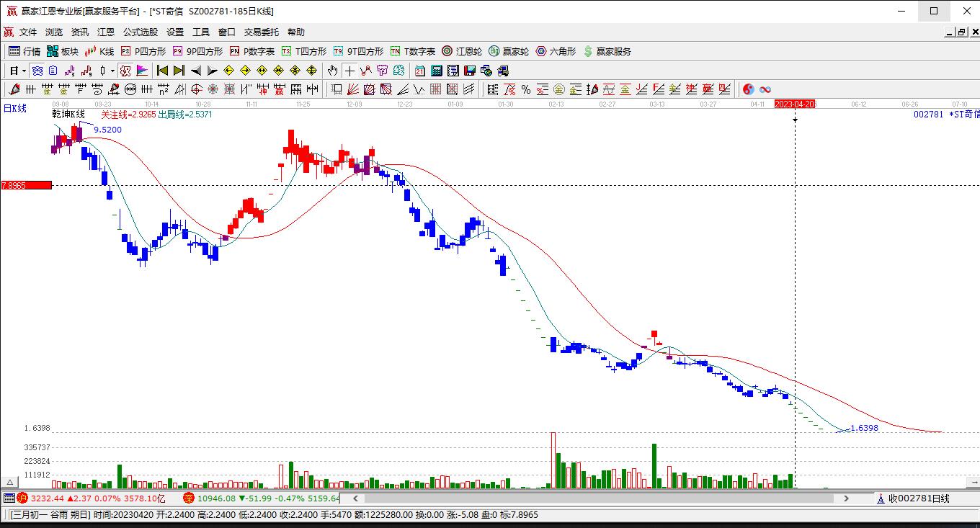This screenshot has width=980, height=528.
Task: Open the 设置 menu
Action: pos(175,32)
